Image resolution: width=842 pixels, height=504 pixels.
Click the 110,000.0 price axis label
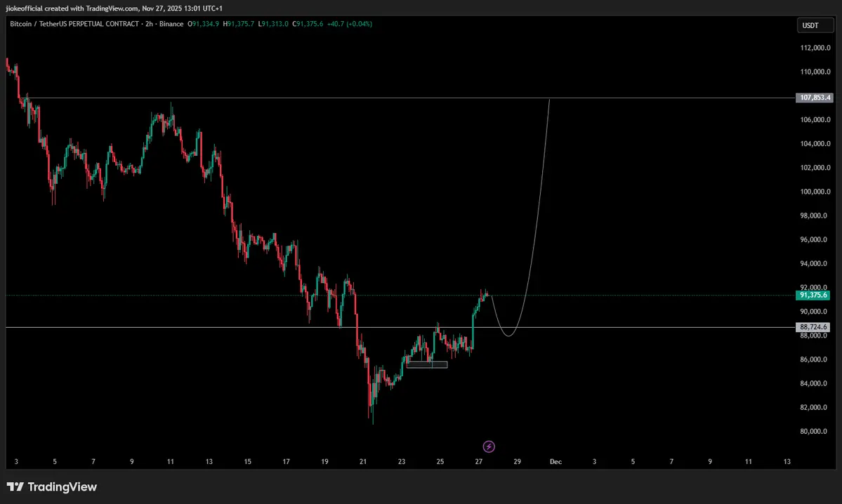815,72
